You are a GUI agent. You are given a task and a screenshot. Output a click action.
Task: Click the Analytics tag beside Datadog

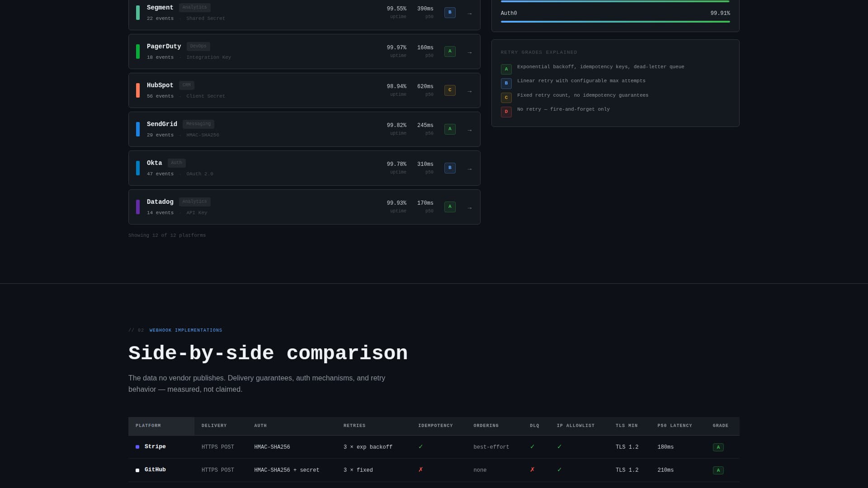click(x=194, y=202)
